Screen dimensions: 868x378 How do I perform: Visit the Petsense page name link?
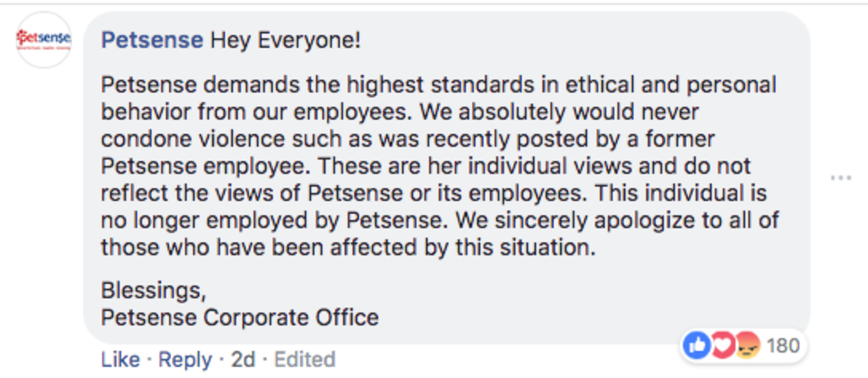point(152,40)
